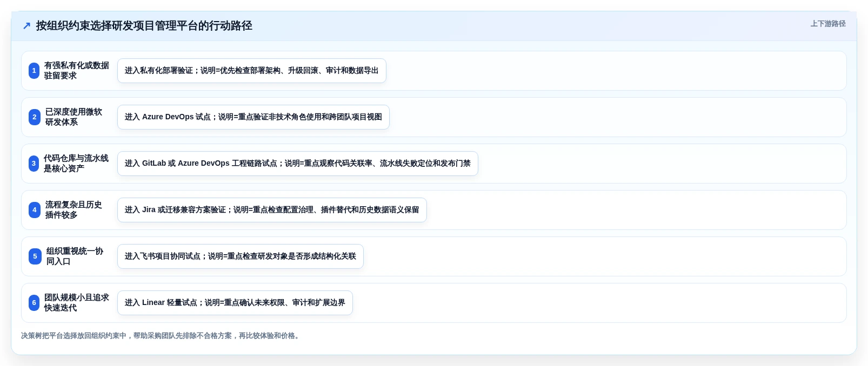Click the condition 已深度使用微软研发体系
The width and height of the screenshot is (868, 366).
[x=74, y=117]
